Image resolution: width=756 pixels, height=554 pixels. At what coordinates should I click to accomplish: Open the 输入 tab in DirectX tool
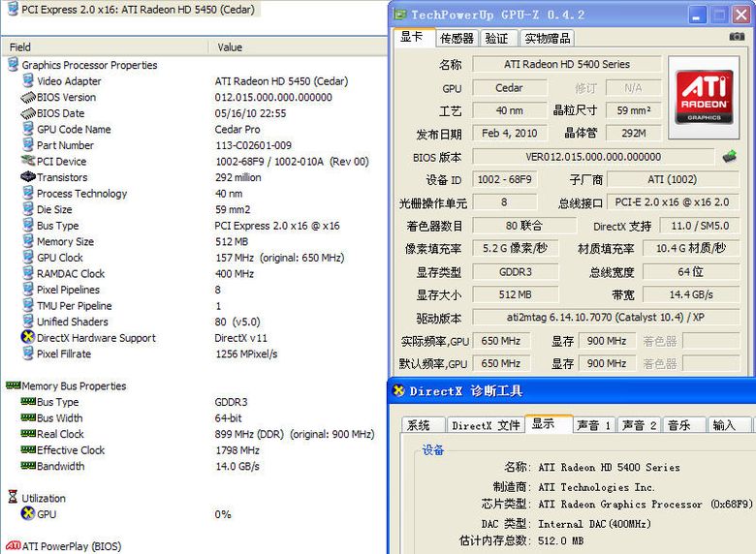coord(728,425)
